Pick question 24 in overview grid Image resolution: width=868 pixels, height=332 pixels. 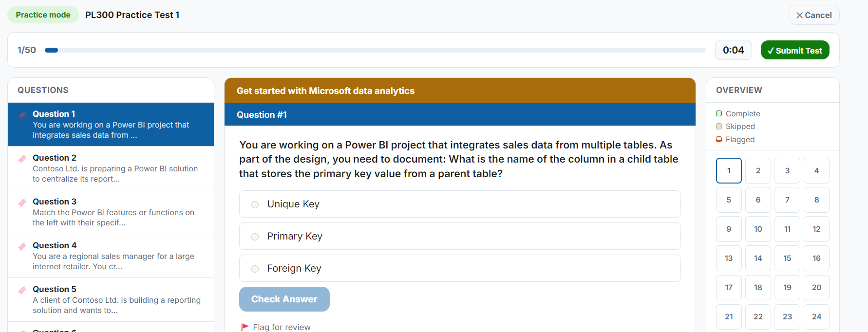[x=816, y=316]
